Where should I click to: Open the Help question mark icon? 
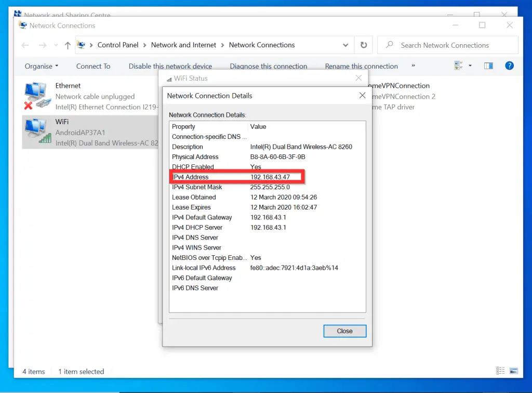[x=509, y=66]
